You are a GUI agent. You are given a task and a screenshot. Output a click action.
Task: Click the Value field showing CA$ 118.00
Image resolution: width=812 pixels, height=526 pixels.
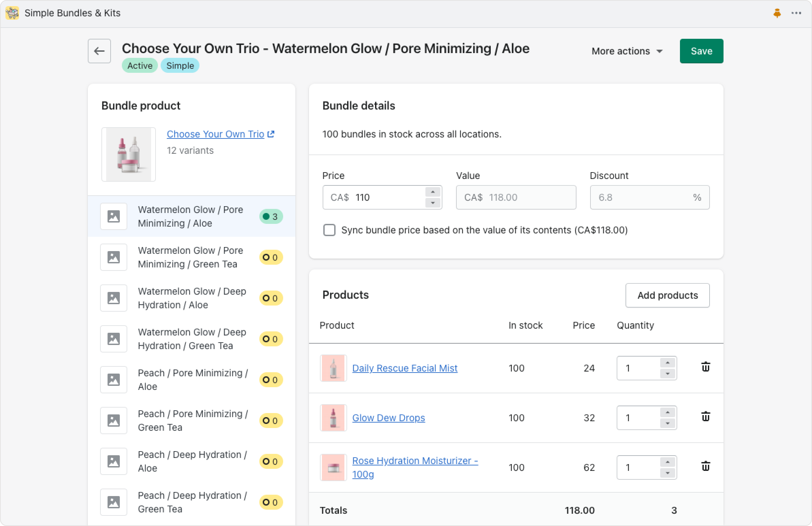tap(516, 198)
